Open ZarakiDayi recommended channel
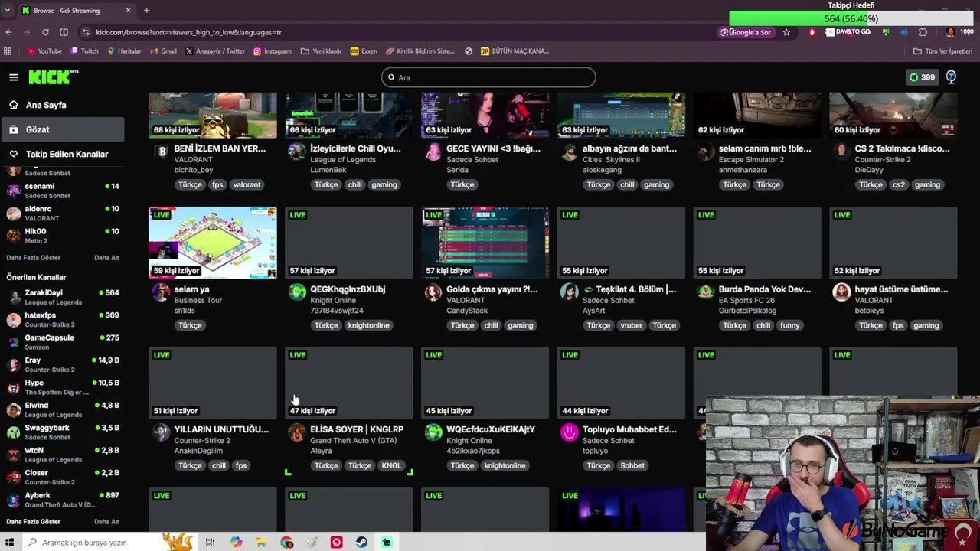This screenshot has width=980, height=551. click(63, 297)
